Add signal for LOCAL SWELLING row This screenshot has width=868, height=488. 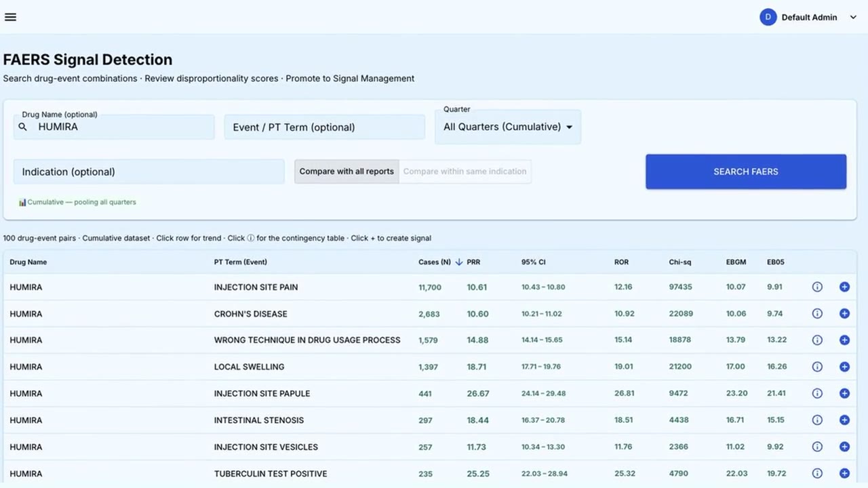pos(844,367)
